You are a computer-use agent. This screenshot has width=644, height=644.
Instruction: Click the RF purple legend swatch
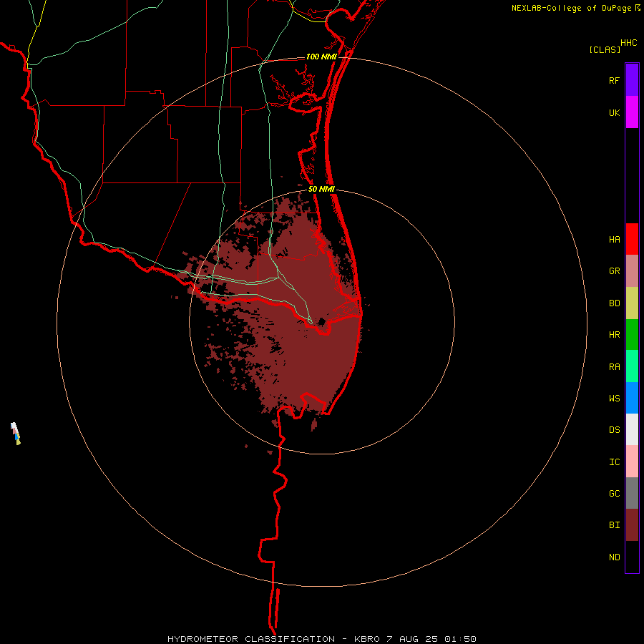tap(632, 80)
